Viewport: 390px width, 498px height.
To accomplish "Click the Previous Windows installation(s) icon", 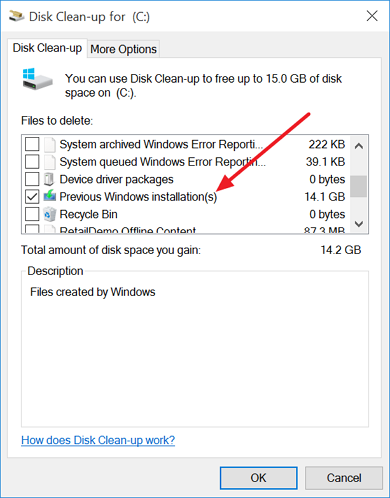I will pos(50,196).
